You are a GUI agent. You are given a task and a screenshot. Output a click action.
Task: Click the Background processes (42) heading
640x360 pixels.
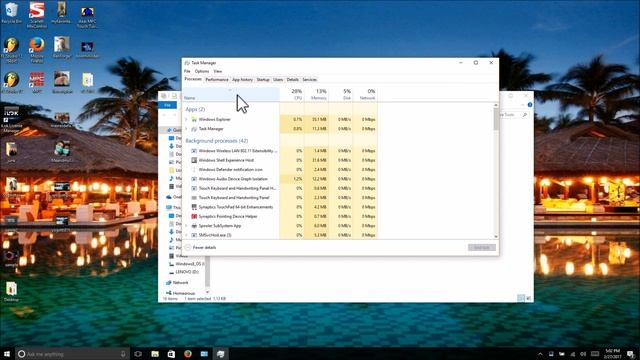click(x=216, y=141)
